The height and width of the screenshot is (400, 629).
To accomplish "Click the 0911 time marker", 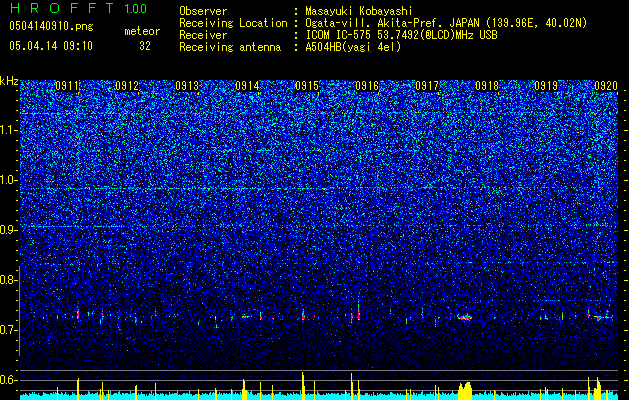I will [x=67, y=86].
